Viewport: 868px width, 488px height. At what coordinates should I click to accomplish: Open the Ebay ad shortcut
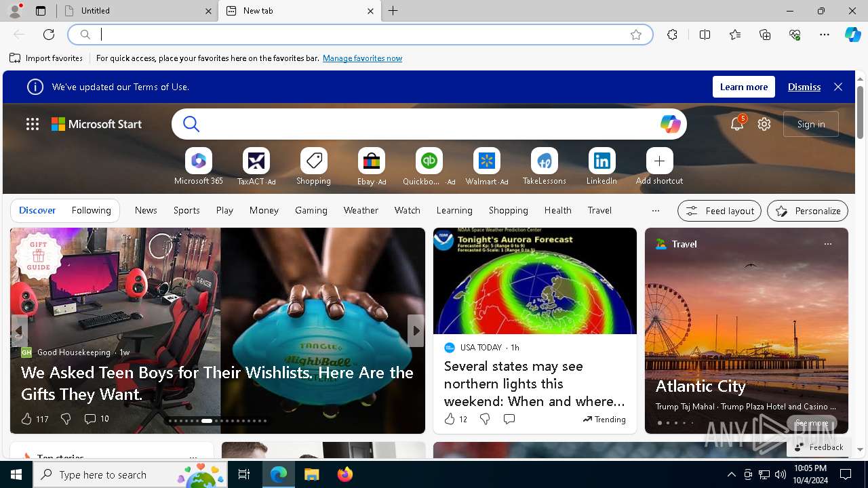click(372, 167)
